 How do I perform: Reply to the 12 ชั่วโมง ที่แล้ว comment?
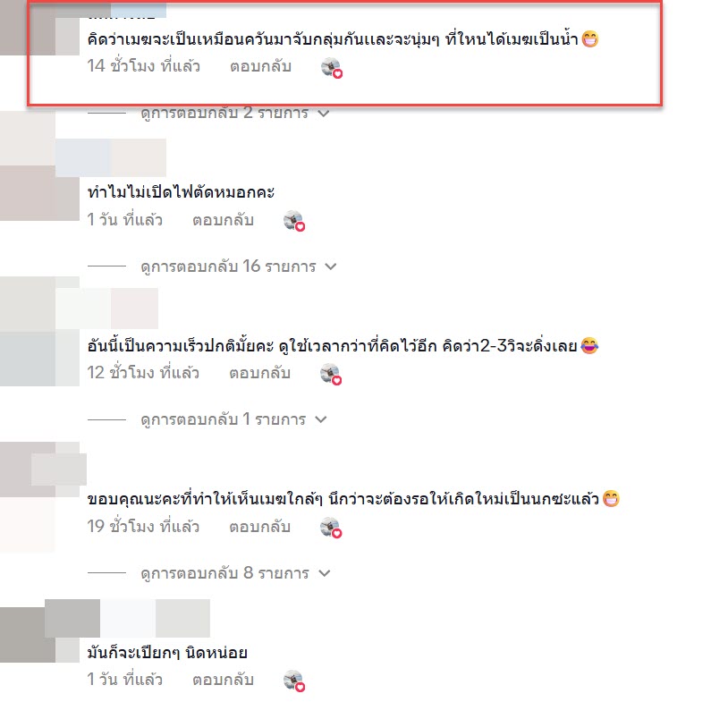(x=260, y=373)
